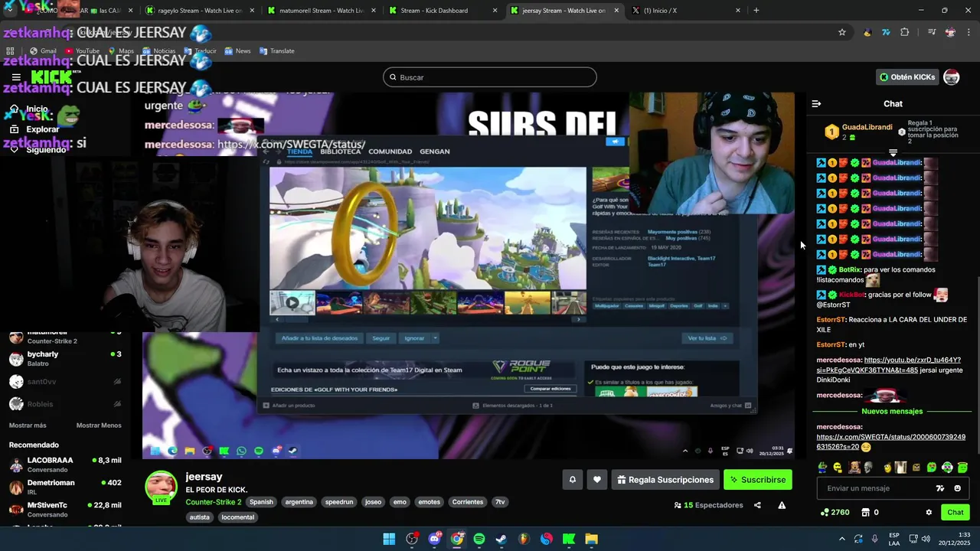Open the Kick hamburger menu
The width and height of the screenshot is (980, 551).
tap(16, 77)
